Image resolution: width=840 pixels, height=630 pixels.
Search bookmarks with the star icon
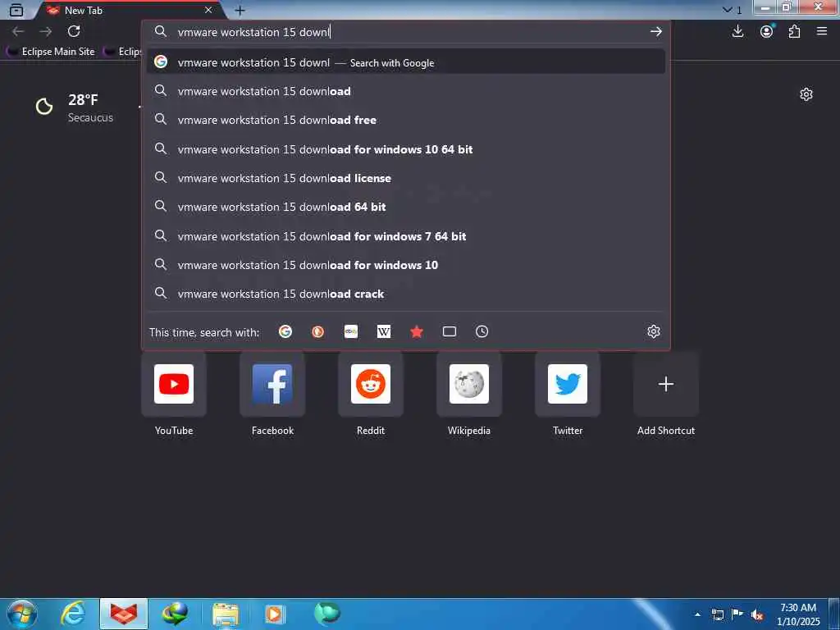pos(416,331)
